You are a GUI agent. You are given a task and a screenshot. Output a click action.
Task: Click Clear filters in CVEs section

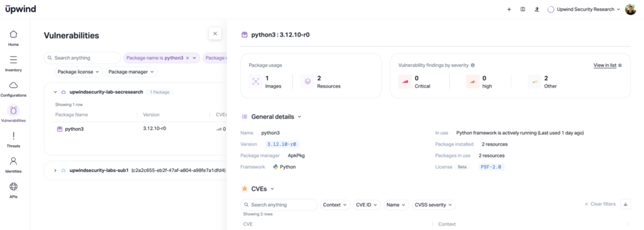pos(600,204)
